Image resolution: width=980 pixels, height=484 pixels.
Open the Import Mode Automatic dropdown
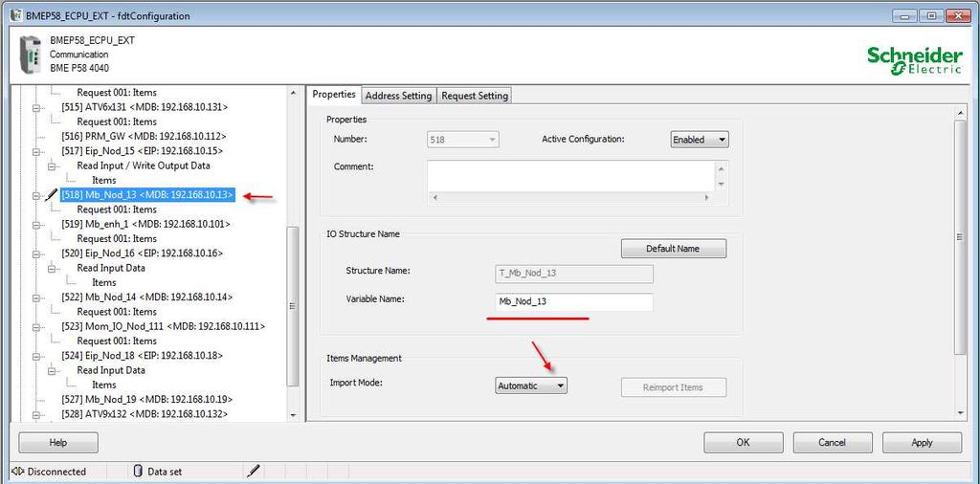coord(531,385)
